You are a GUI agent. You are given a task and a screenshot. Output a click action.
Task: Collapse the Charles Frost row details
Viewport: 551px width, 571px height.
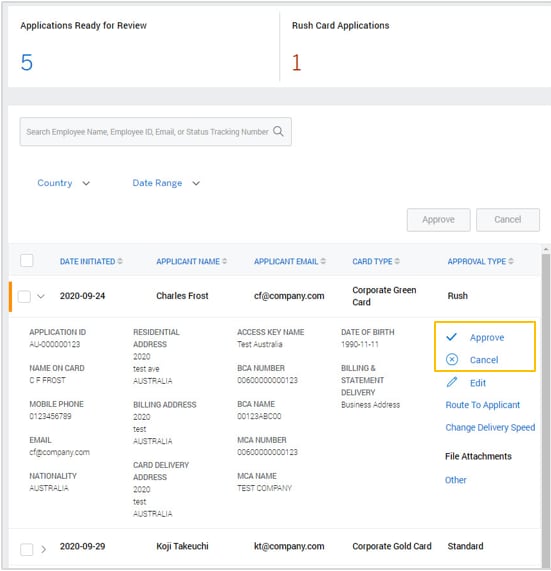[x=41, y=296]
